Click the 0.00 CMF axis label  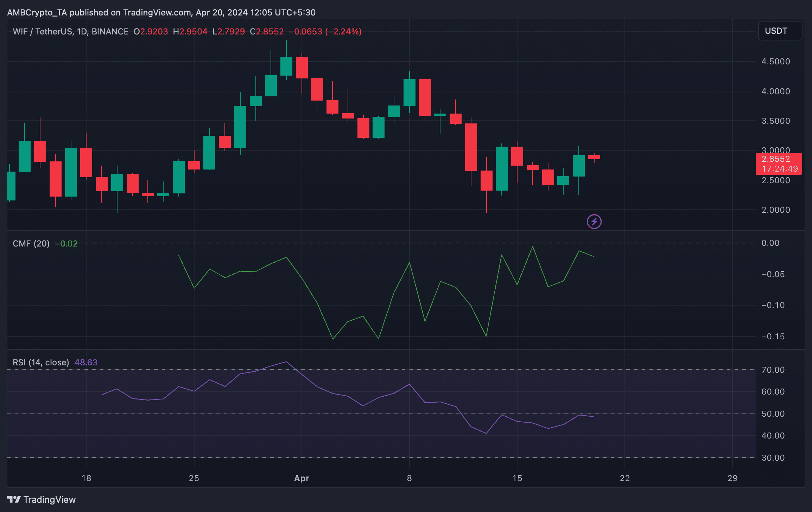(770, 243)
